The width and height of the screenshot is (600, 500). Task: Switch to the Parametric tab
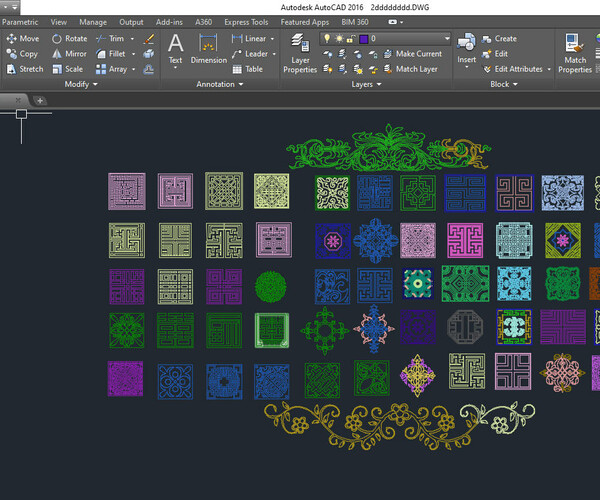click(20, 22)
